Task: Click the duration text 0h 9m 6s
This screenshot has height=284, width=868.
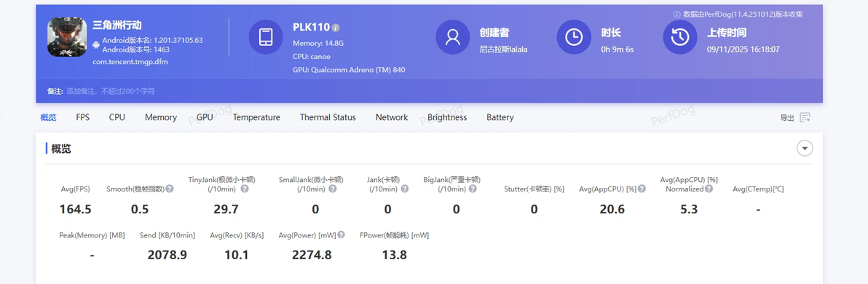Action: tap(618, 50)
